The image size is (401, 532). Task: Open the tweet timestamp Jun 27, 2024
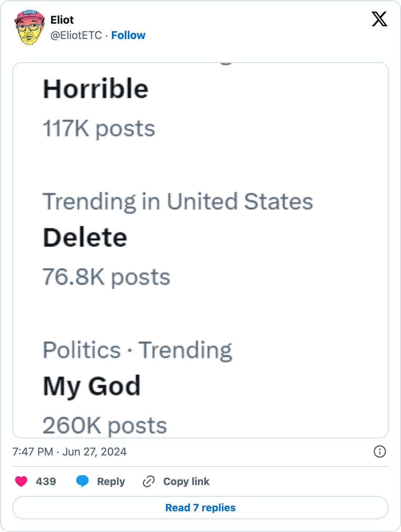click(x=69, y=452)
